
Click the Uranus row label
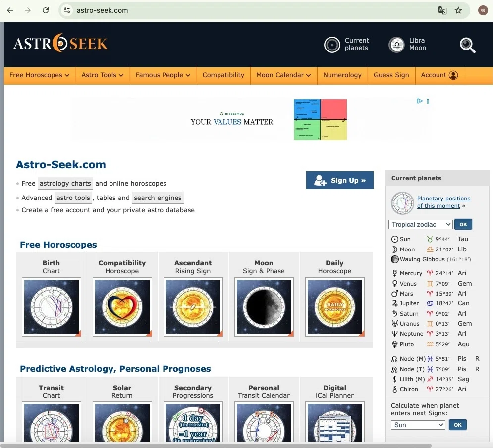click(409, 324)
